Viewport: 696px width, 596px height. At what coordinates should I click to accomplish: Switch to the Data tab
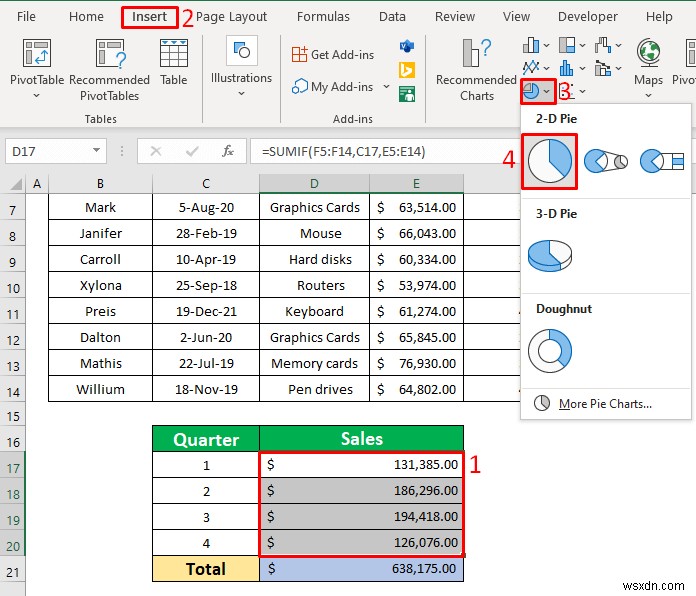pos(392,17)
